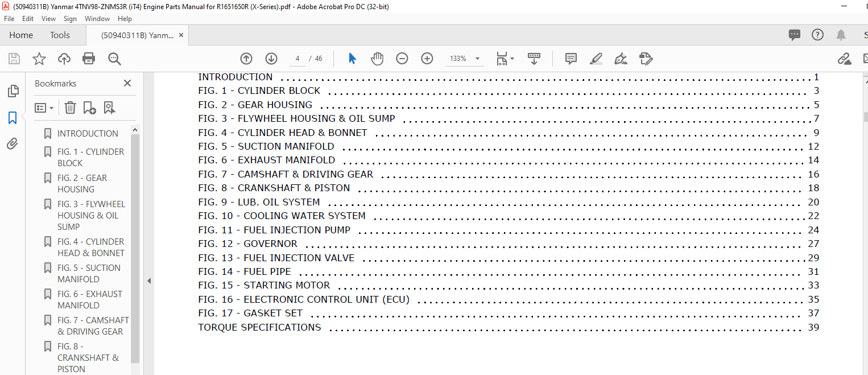Viewport: 868px width, 375px height.
Task: Close the Bookmarks panel
Action: point(127,83)
